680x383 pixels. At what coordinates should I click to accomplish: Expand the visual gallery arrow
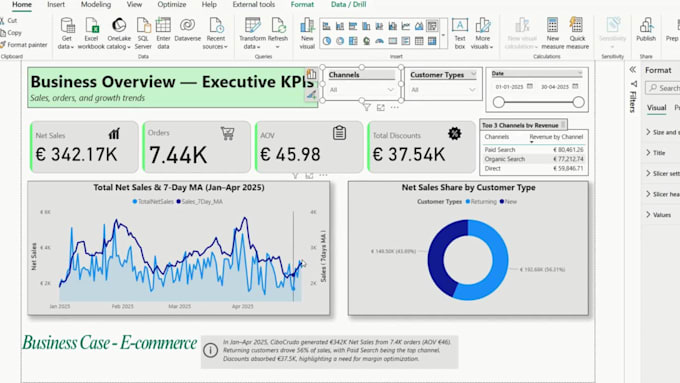coord(443,34)
